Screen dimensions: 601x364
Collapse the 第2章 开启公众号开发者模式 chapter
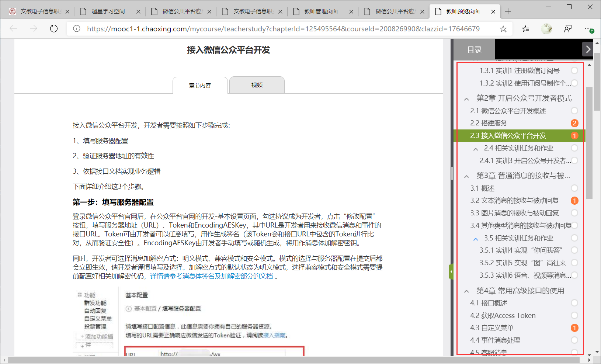466,99
